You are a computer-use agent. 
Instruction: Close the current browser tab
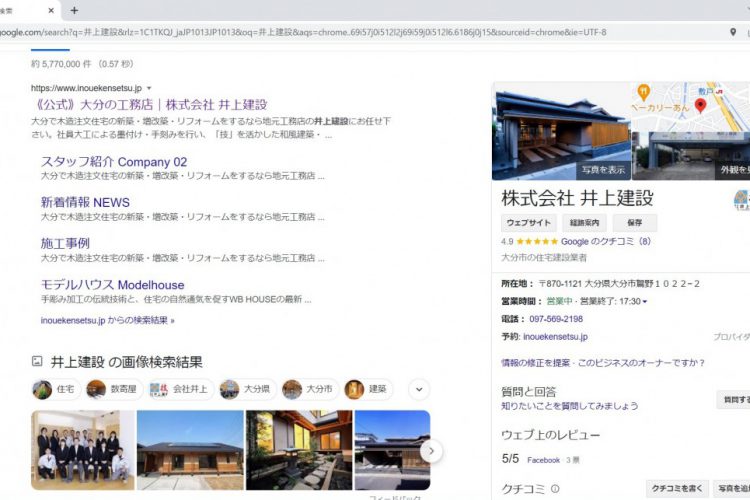click(51, 10)
